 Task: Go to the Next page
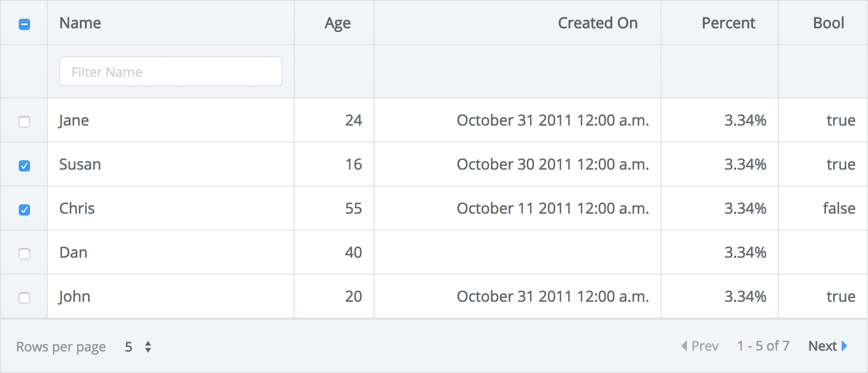tap(822, 346)
